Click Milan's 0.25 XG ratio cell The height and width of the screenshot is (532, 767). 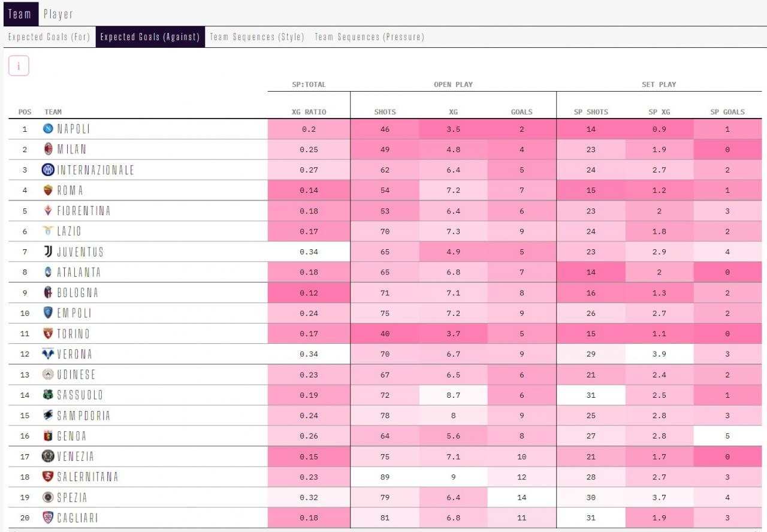point(309,149)
